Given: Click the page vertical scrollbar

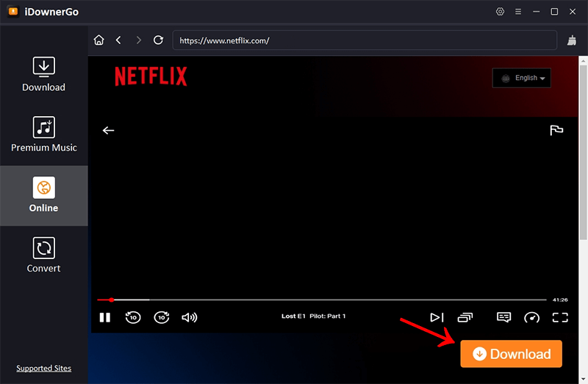Looking at the screenshot, I should pos(583,152).
